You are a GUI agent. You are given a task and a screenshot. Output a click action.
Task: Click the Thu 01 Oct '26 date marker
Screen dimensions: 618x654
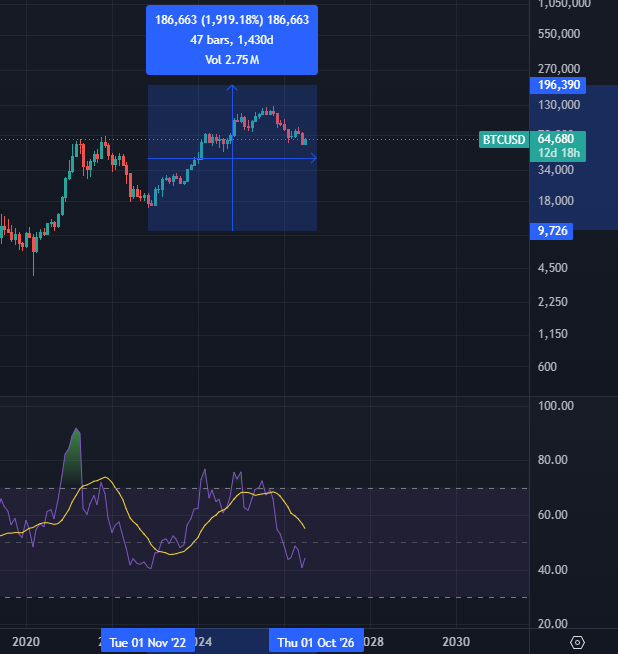tap(316, 643)
